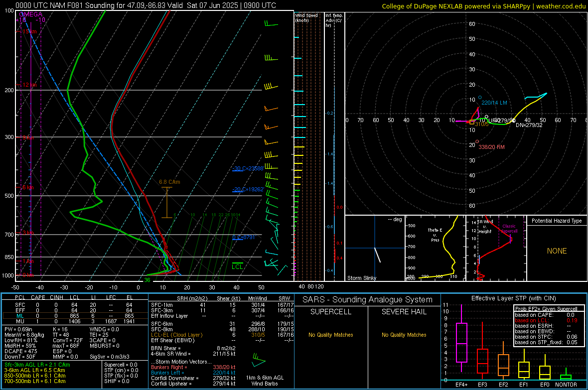Select the SFC parcel row label

pyautogui.click(x=20, y=305)
